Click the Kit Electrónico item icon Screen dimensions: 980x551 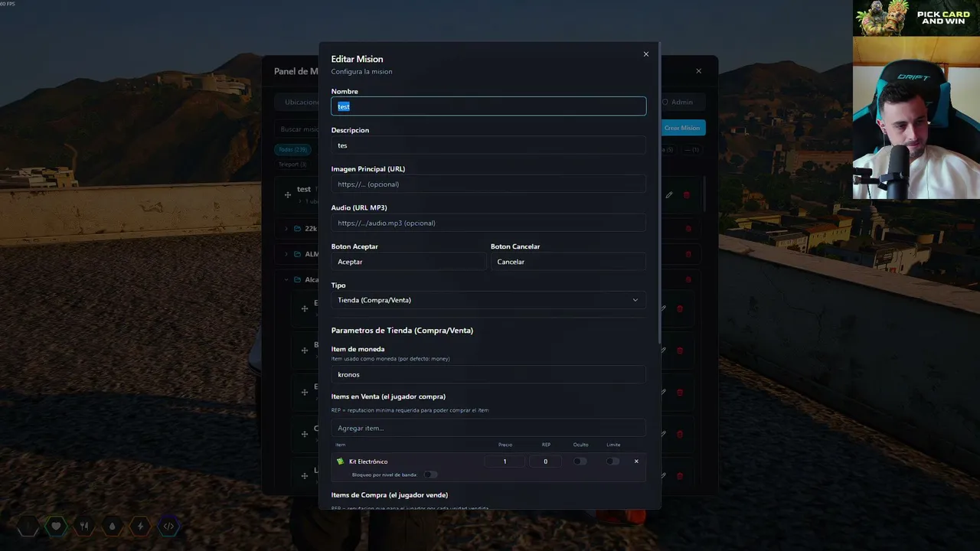341,461
